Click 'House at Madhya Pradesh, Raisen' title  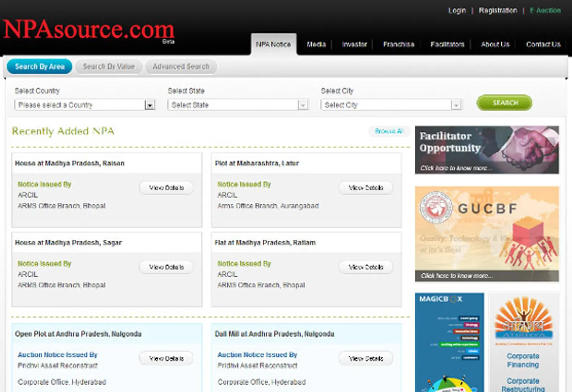(x=70, y=163)
